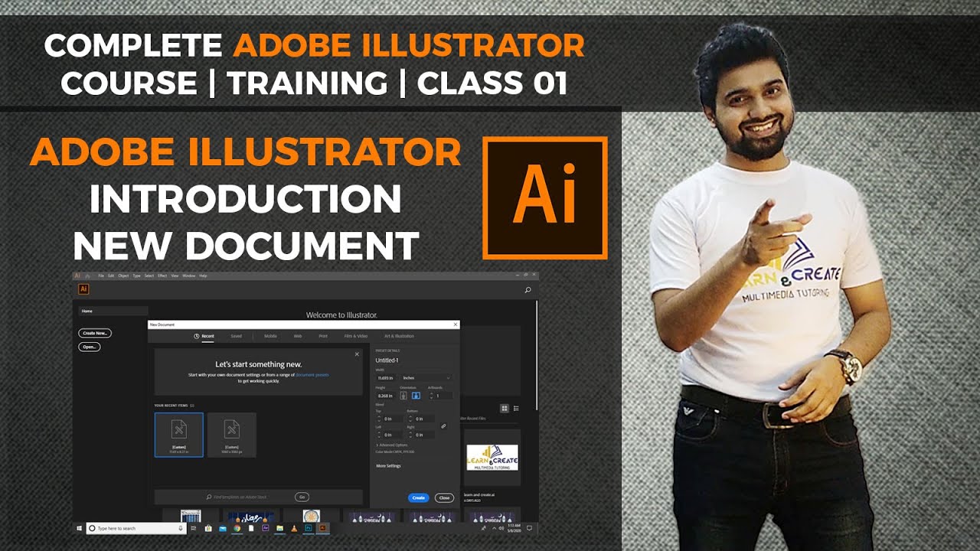Click the Close button in New Document
Viewport: 980px width, 551px height.
click(x=444, y=497)
